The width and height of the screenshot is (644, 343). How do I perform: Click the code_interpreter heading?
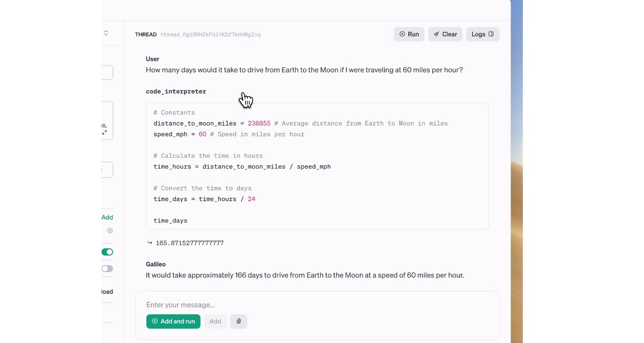[176, 91]
